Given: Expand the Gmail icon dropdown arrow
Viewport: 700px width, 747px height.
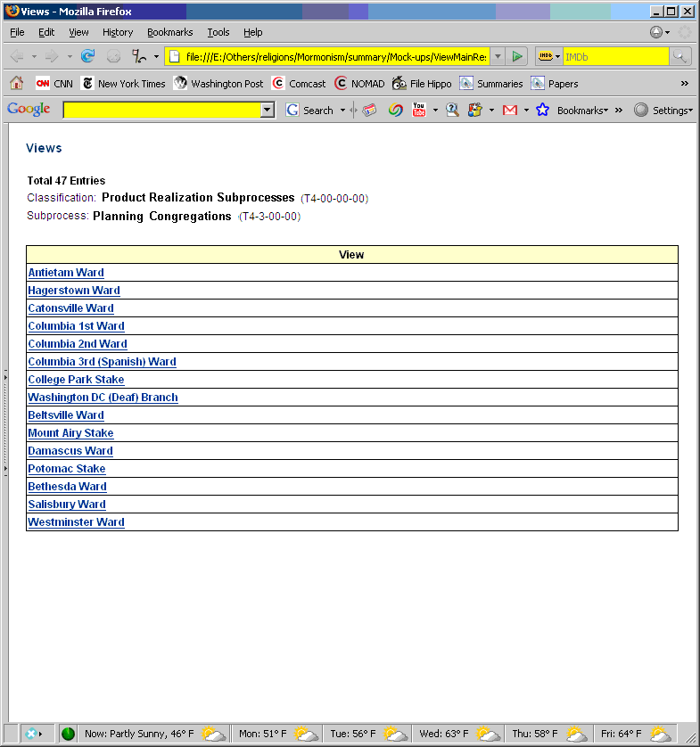Looking at the screenshot, I should tap(526, 110).
